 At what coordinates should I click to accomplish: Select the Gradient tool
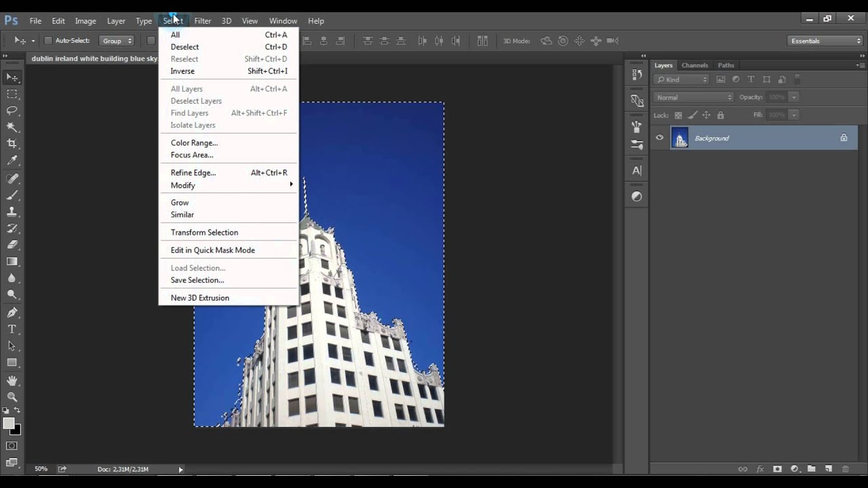[12, 261]
